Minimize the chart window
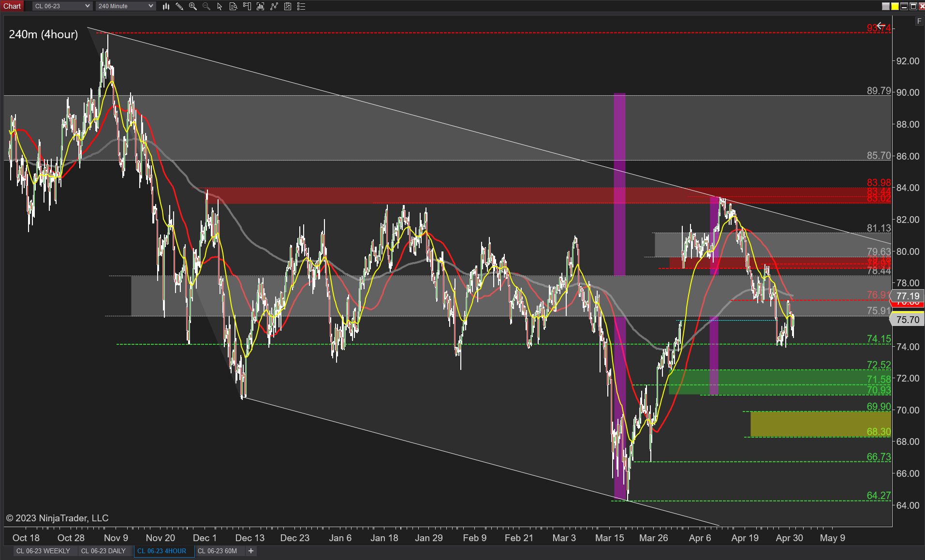This screenshot has width=925, height=560. pos(904,6)
